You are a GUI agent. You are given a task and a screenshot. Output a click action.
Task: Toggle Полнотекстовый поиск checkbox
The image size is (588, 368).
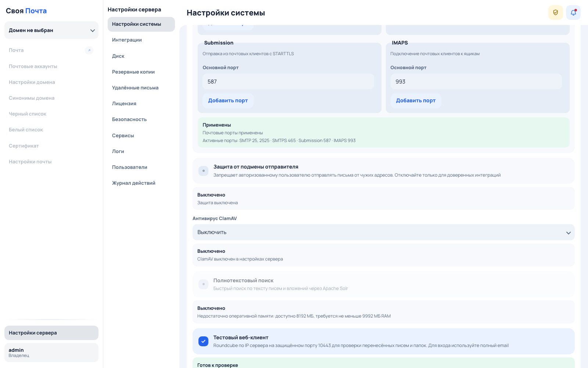point(203,284)
